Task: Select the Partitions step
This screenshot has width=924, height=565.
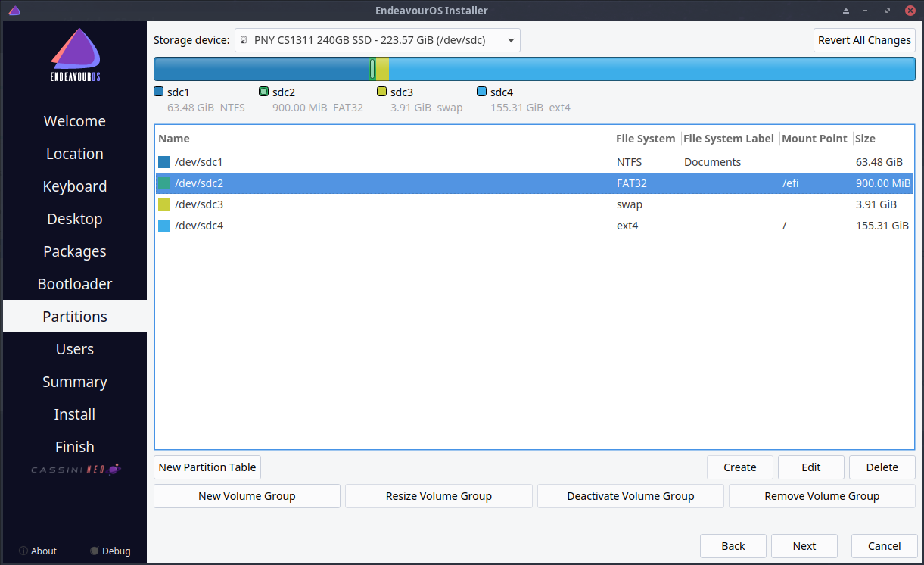Action: 75,317
